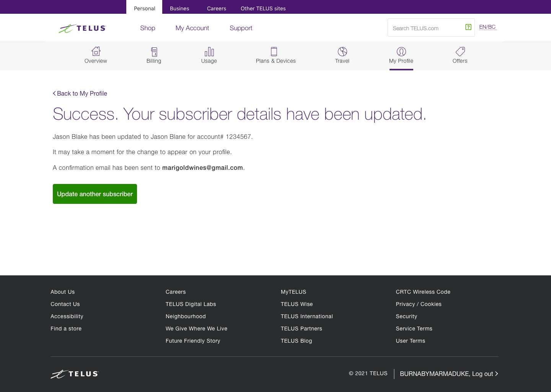
Task: Open the About Us footer link
Action: [x=63, y=292]
